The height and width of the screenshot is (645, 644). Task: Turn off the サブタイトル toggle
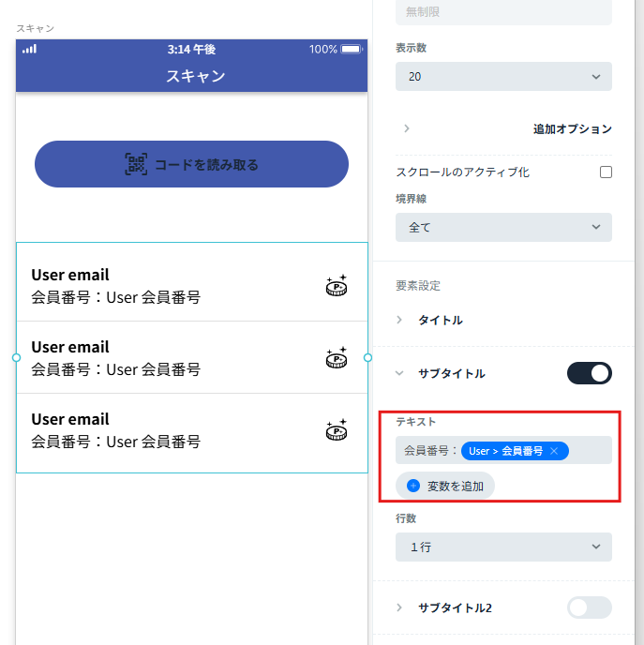[590, 373]
